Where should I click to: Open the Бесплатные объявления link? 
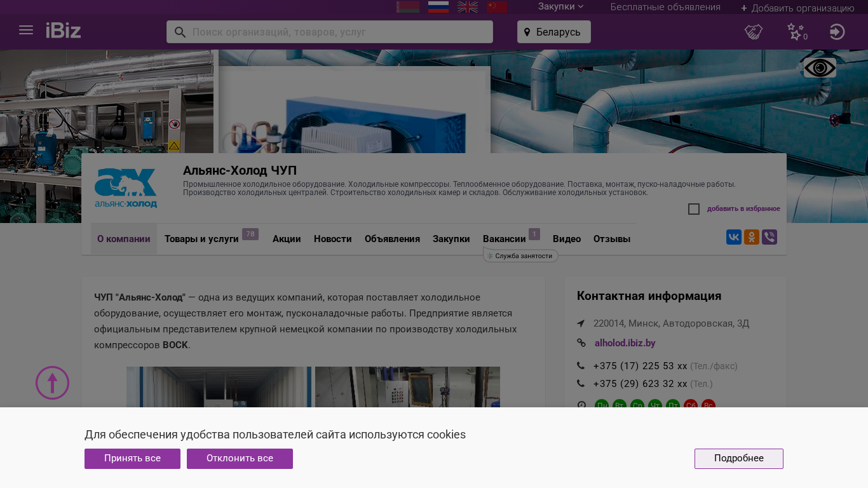tap(665, 7)
